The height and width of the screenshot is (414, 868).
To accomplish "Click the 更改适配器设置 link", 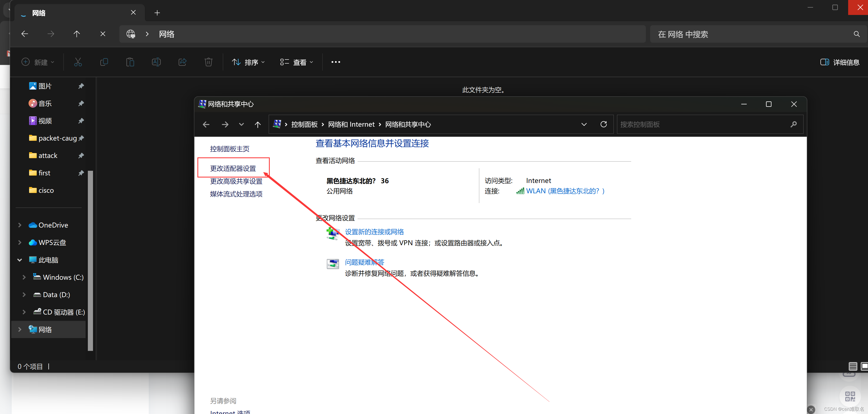I will coord(233,169).
